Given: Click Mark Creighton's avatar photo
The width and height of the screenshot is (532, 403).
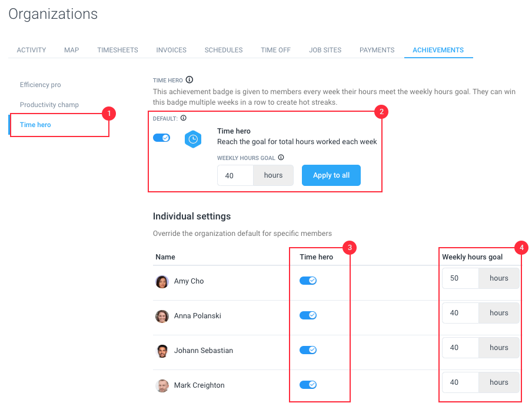Looking at the screenshot, I should (x=162, y=386).
